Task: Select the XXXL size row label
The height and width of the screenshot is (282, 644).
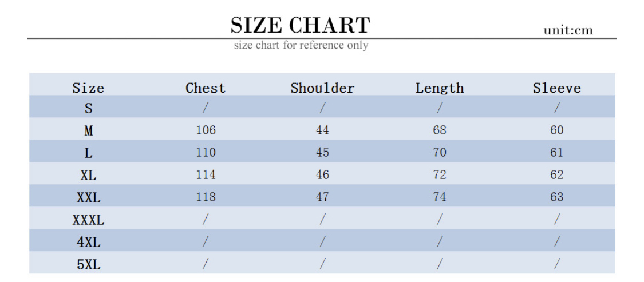Action: 88,220
